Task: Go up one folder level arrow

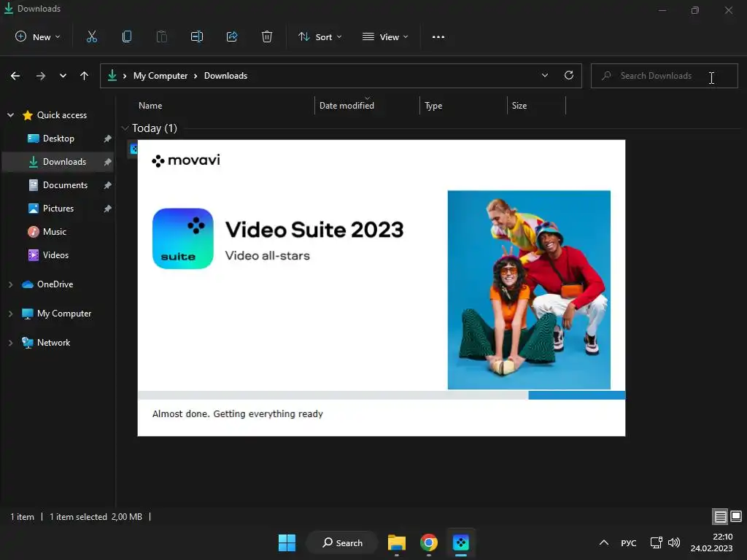Action: [x=85, y=76]
